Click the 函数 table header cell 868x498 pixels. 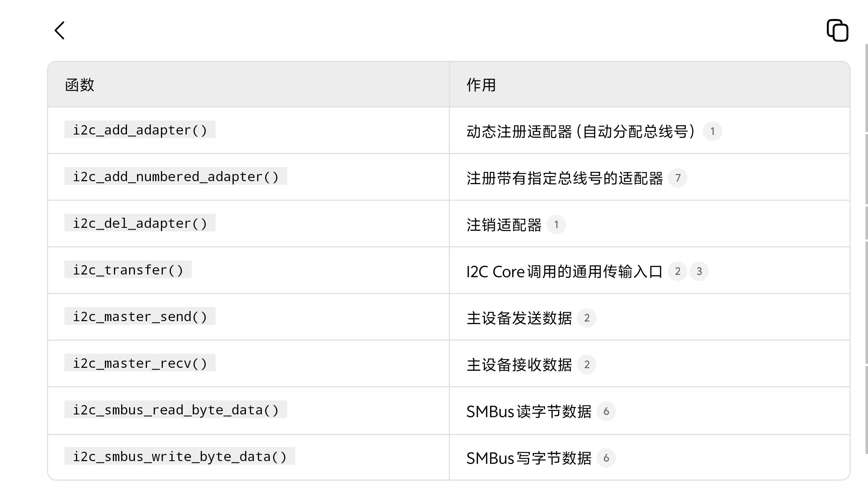pos(80,85)
